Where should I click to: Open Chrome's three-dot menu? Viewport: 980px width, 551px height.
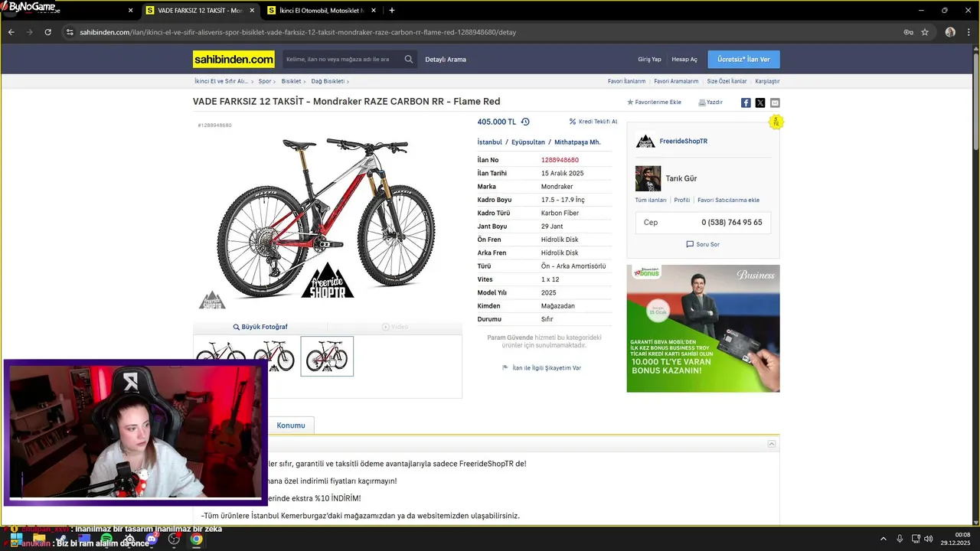pos(969,32)
